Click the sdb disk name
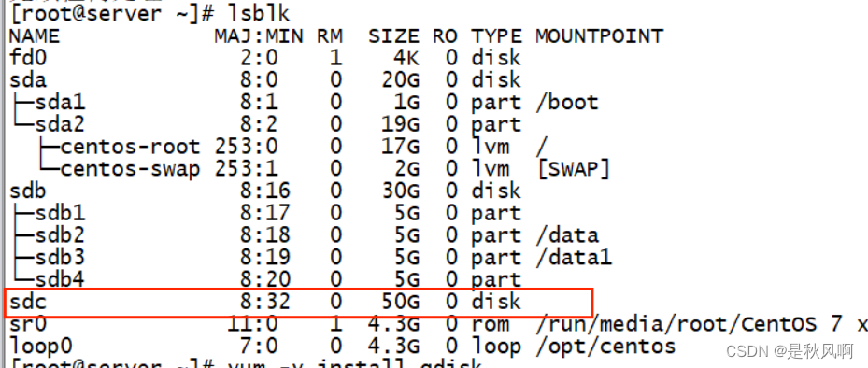This screenshot has height=368, width=868. click(x=28, y=191)
